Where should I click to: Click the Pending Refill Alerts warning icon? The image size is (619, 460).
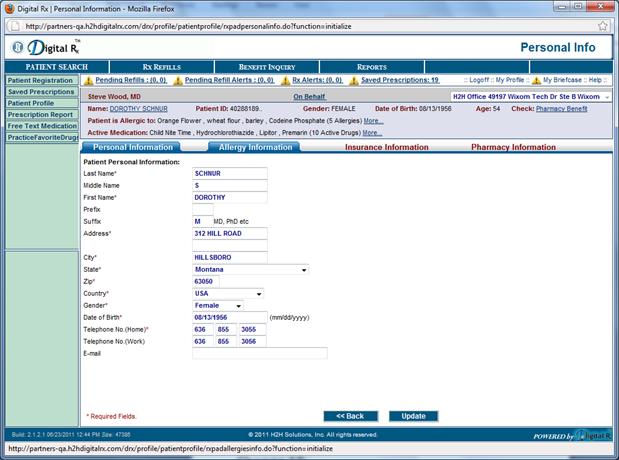(x=178, y=80)
